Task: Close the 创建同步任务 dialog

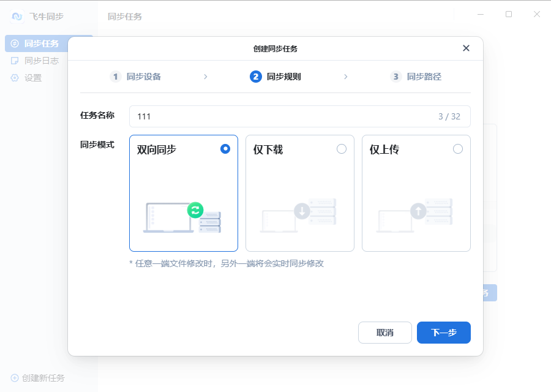Action: tap(466, 48)
